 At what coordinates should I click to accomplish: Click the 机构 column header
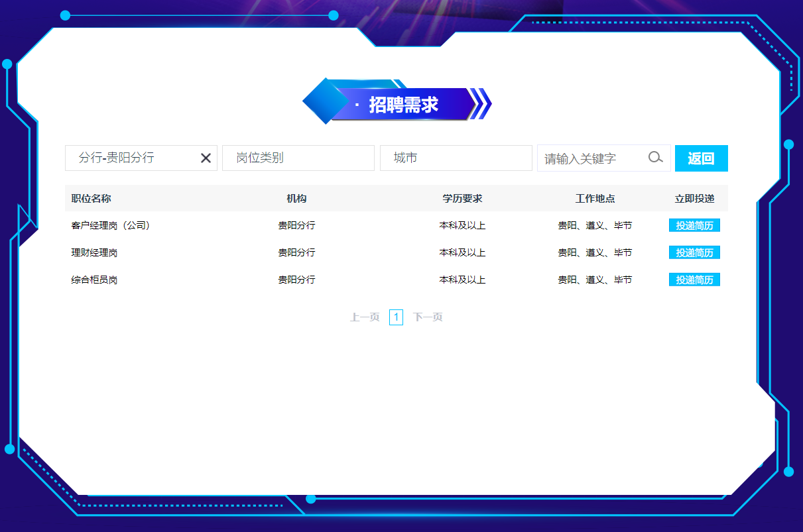pos(296,199)
